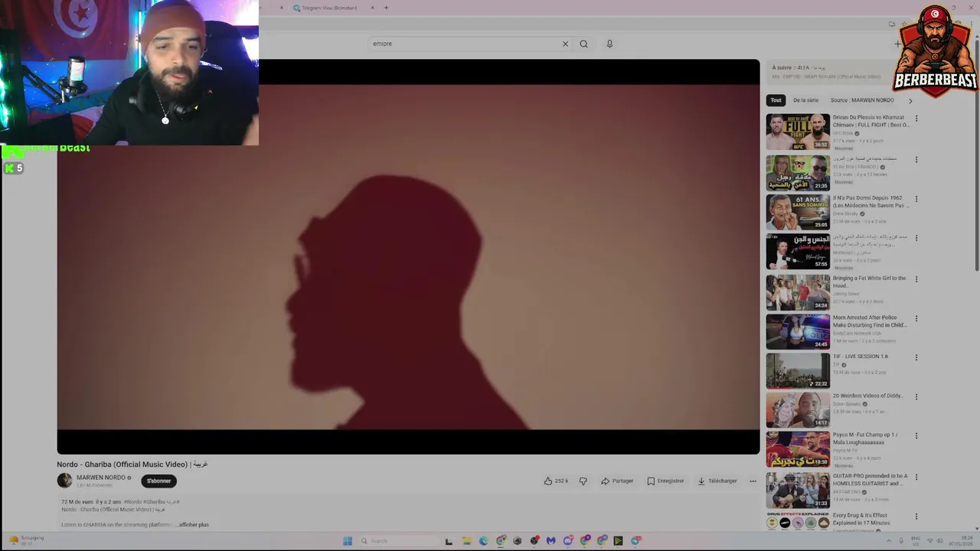Open the TIF LIVE SESSION 1.6 thumbnail

click(798, 370)
